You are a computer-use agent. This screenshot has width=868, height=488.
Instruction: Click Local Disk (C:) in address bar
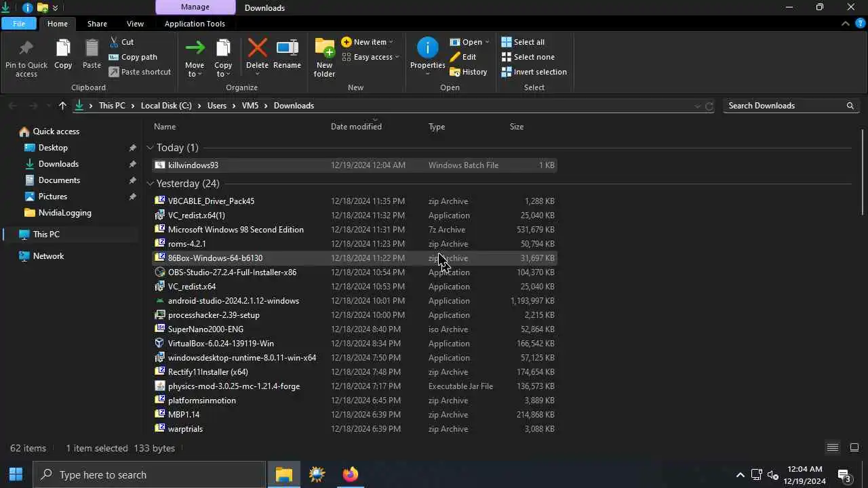point(166,106)
